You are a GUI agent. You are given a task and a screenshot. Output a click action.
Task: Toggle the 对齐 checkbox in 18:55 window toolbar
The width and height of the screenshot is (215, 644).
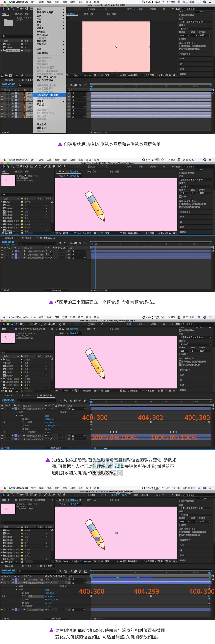coord(89,9)
